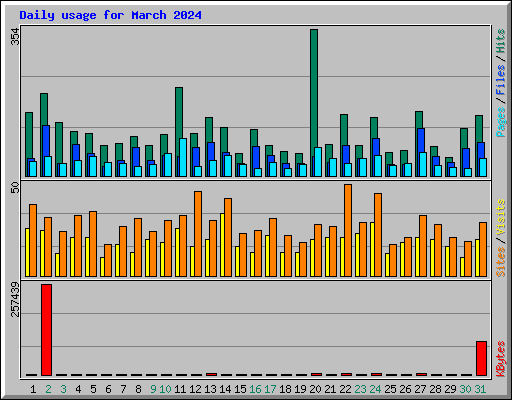
Task: Click the Files legend label
Action: pyautogui.click(x=501, y=79)
